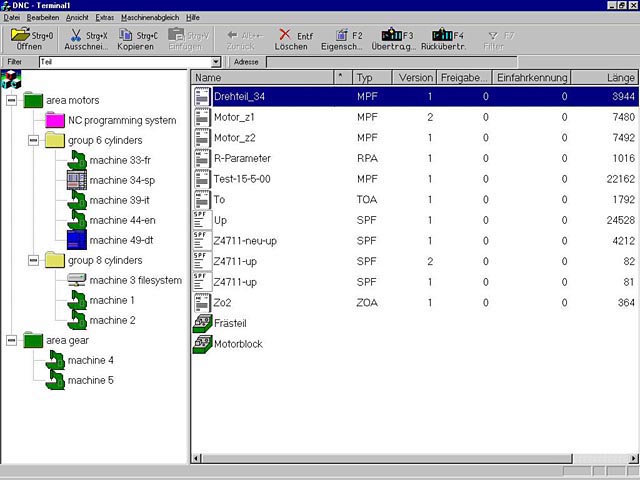The width and height of the screenshot is (640, 480).
Task: Click the file list horizontal scrollbar thumb
Action: pos(387,458)
